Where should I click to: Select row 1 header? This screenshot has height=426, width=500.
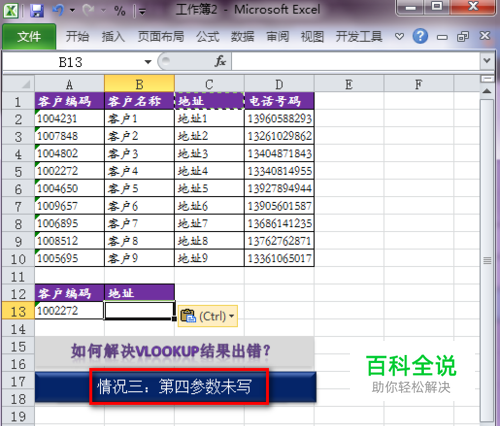pos(18,101)
